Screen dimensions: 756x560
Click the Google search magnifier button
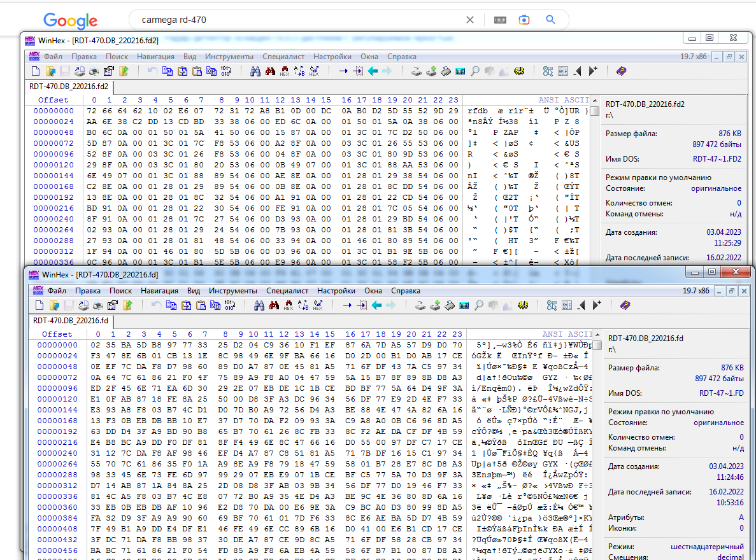pos(551,20)
